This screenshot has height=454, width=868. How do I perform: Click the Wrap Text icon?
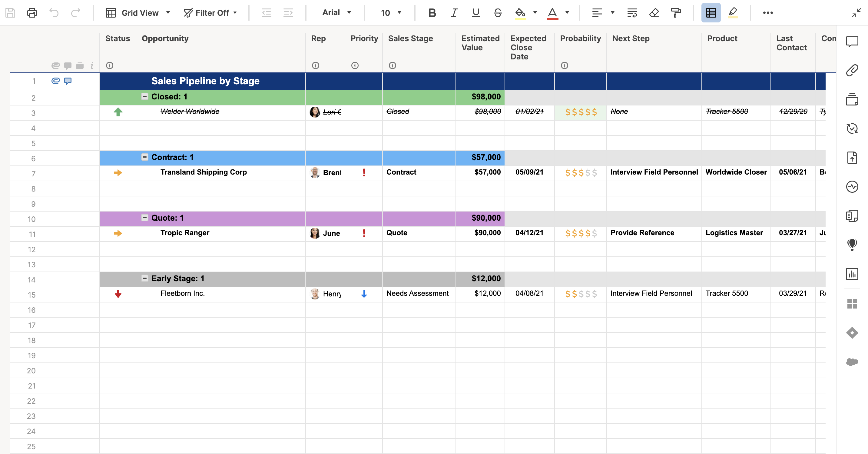[x=632, y=13]
